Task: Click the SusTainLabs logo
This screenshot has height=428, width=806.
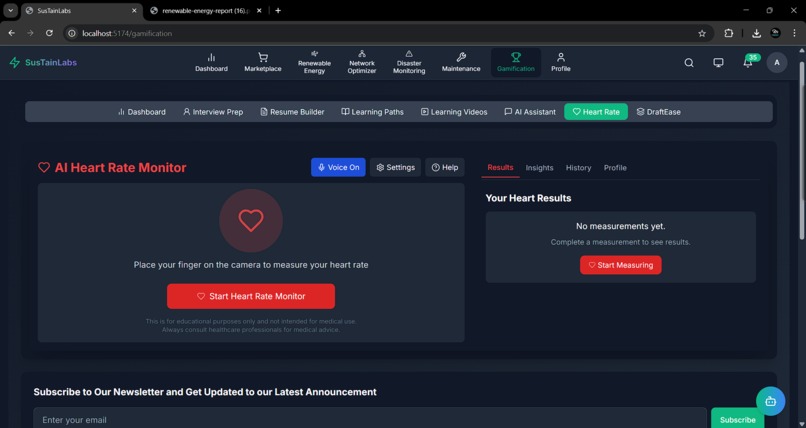Action: click(43, 63)
